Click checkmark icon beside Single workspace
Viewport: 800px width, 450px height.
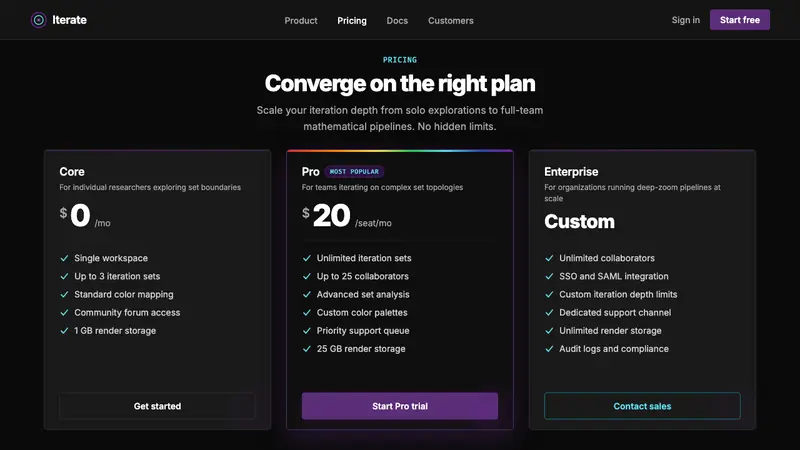[x=64, y=258]
